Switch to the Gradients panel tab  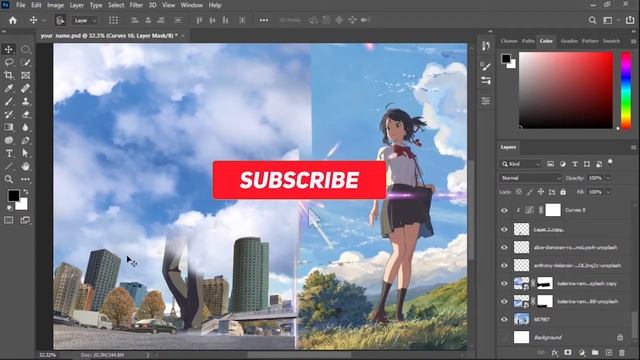[569, 41]
